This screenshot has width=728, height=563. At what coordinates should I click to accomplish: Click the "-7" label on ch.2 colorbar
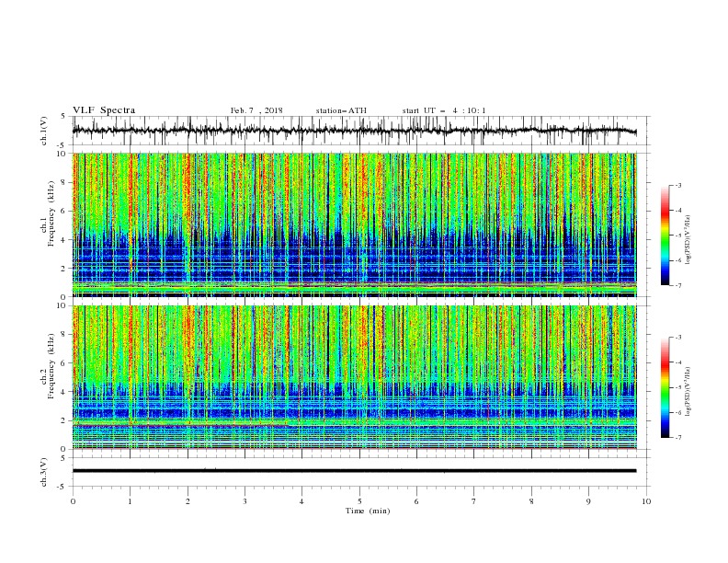(678, 438)
